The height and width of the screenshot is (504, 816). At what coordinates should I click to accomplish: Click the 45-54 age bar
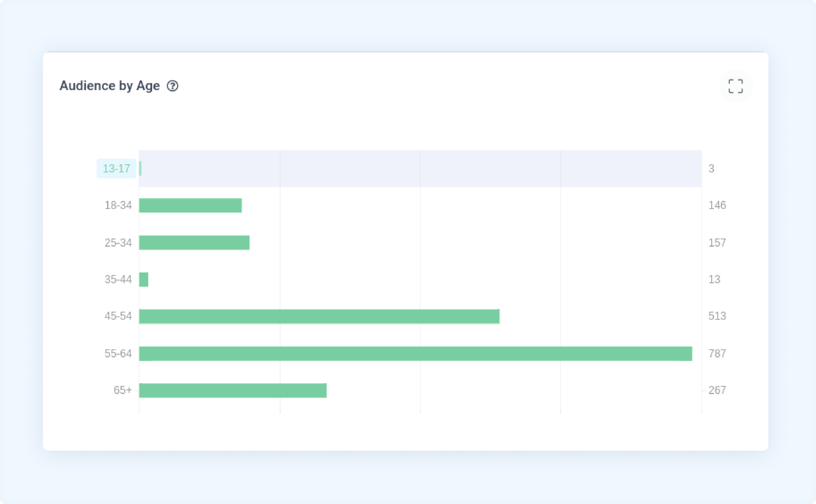[x=319, y=316]
